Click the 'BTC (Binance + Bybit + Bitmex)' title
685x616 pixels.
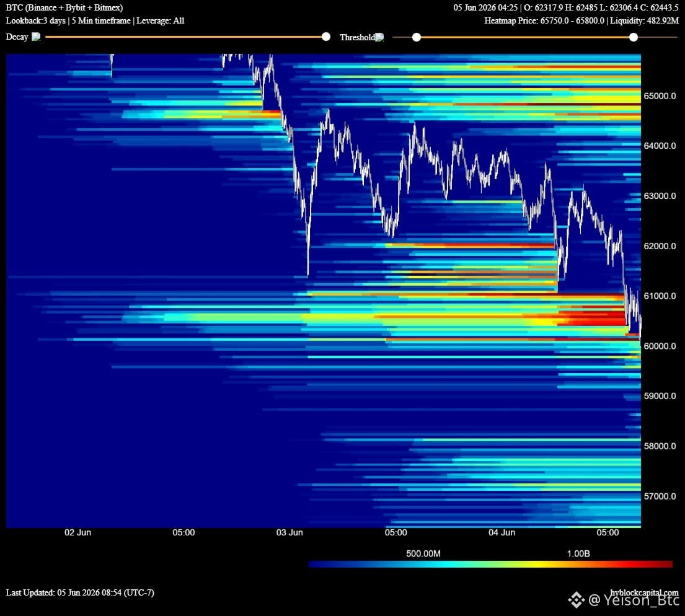[64, 7]
